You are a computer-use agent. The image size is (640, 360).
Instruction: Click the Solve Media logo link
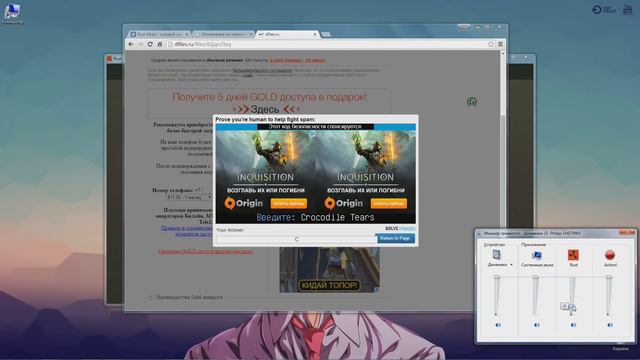click(x=400, y=229)
